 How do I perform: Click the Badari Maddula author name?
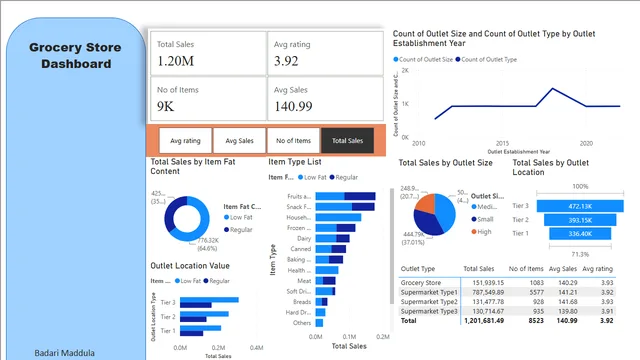64,353
